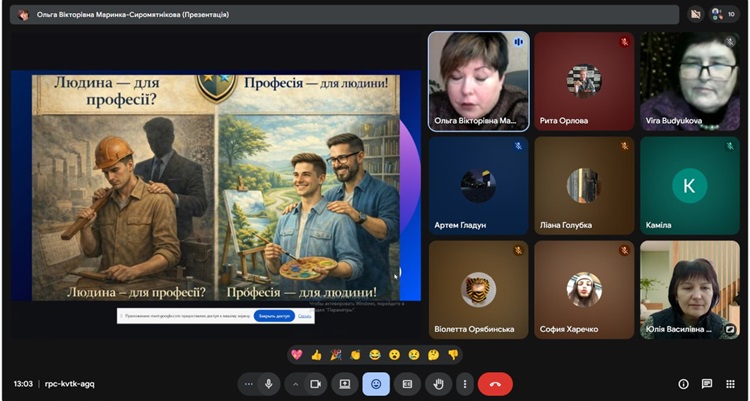Toggle the microphone button
This screenshot has height=401, width=750.
coord(269,384)
